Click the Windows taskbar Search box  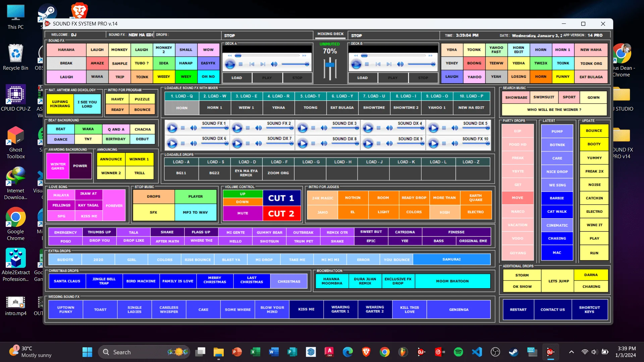[x=144, y=352]
